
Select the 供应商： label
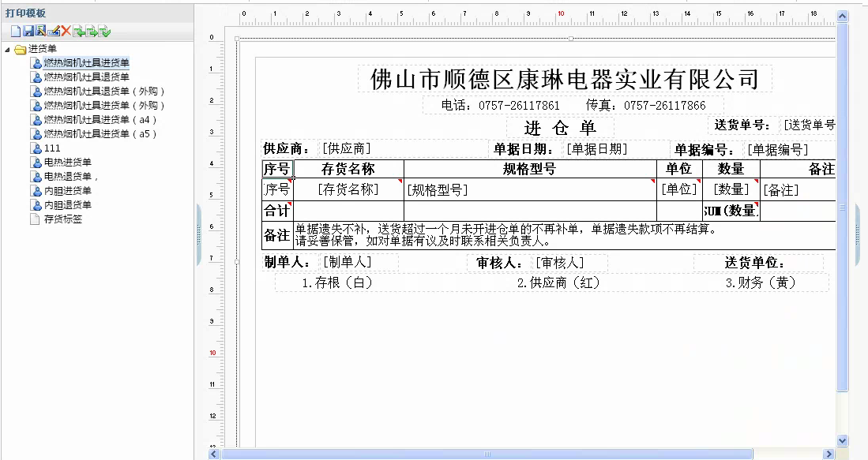coord(287,148)
